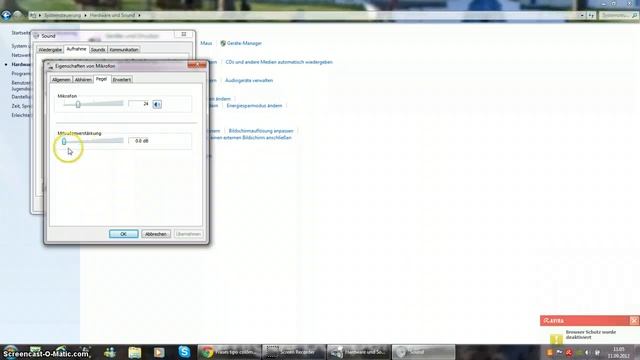Click the OK button
This screenshot has width=640, height=360.
tap(124, 234)
